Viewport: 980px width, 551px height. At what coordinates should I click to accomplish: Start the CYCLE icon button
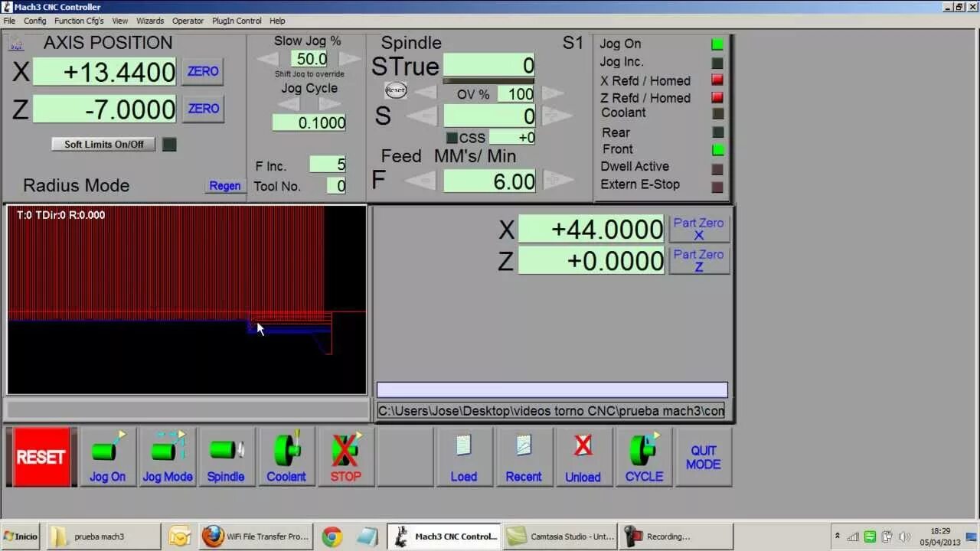tap(644, 457)
